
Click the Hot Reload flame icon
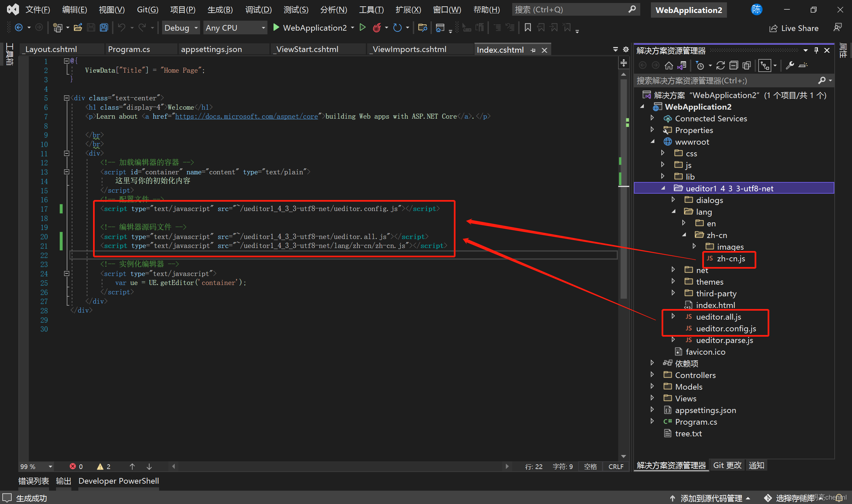[376, 28]
